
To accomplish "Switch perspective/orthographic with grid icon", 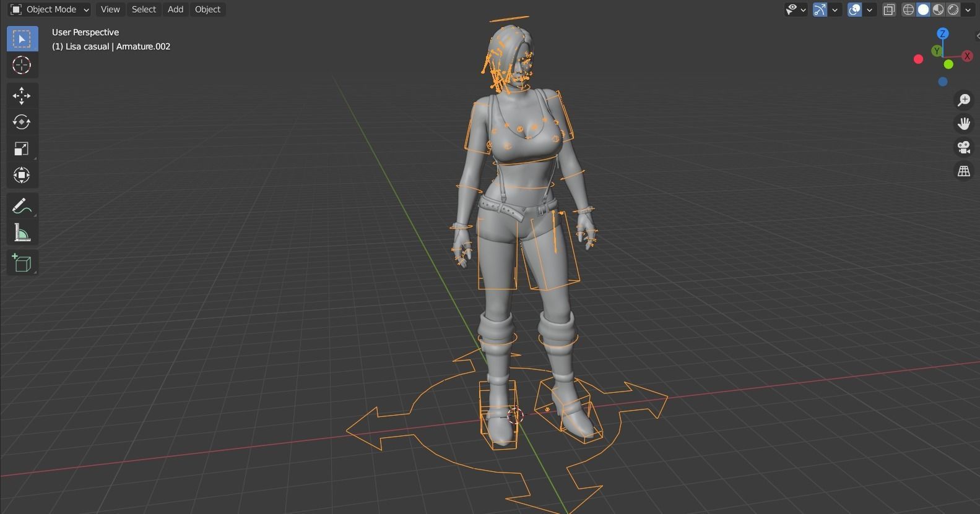I will click(x=964, y=171).
